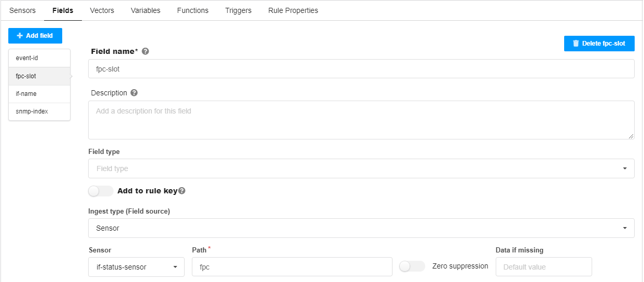The height and width of the screenshot is (282, 644).
Task: Click the help icon beside Field name
Action: point(146,51)
